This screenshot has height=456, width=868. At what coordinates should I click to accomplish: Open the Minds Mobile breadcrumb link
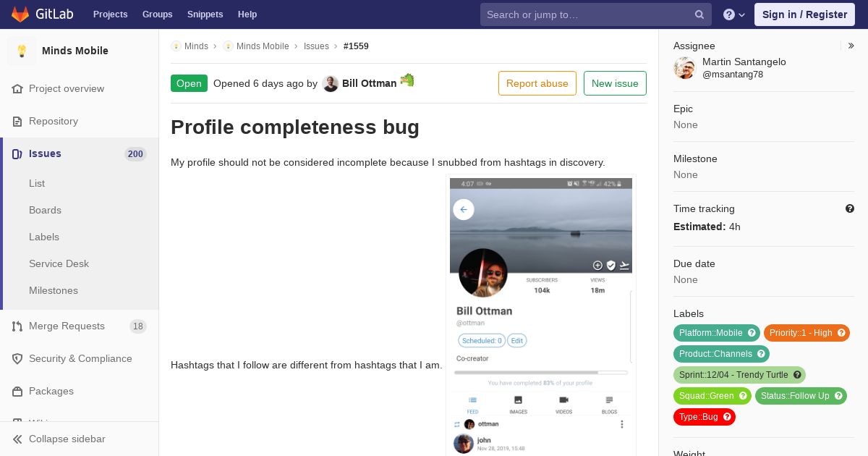pyautogui.click(x=263, y=46)
